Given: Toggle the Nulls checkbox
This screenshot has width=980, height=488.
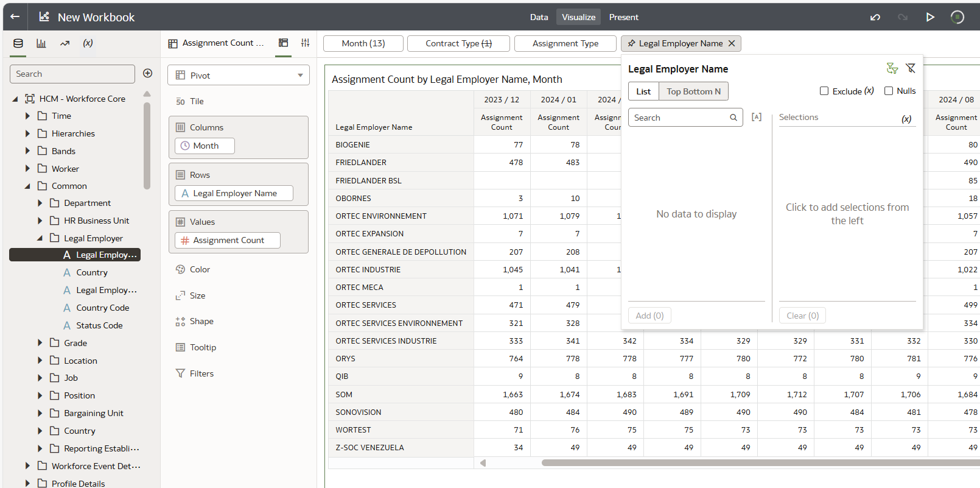Looking at the screenshot, I should [x=889, y=91].
